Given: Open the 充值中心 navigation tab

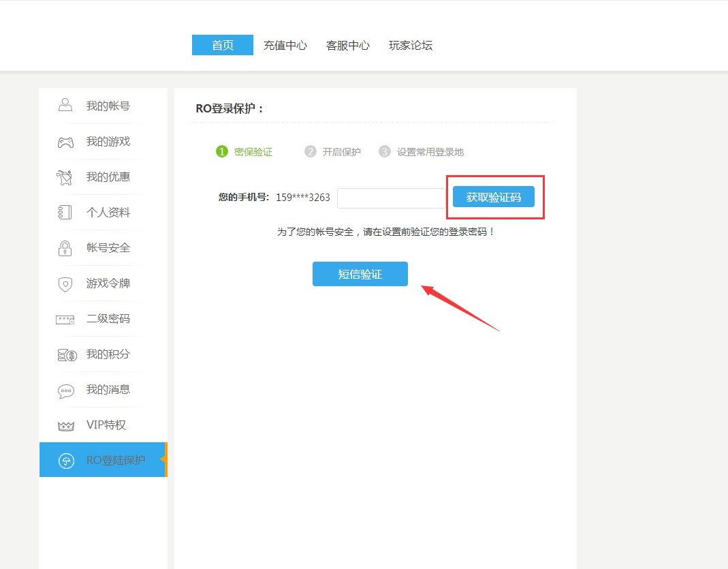Looking at the screenshot, I should [285, 45].
